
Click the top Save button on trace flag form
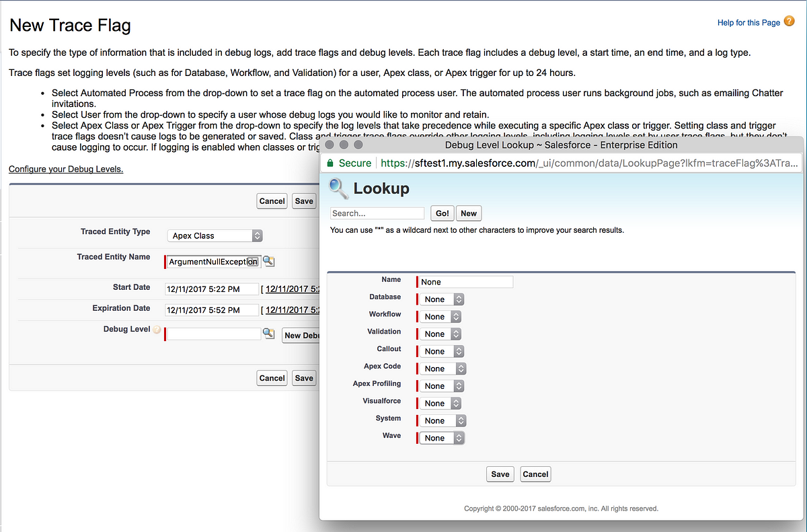pyautogui.click(x=304, y=200)
